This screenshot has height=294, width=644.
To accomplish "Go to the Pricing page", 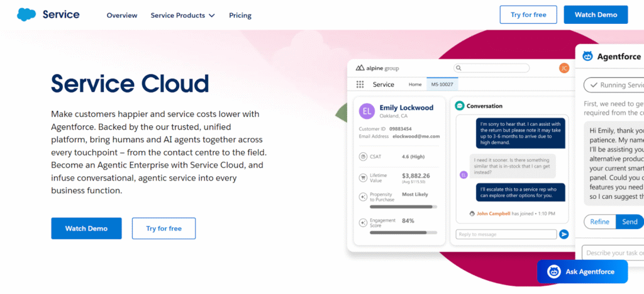I will [x=240, y=15].
